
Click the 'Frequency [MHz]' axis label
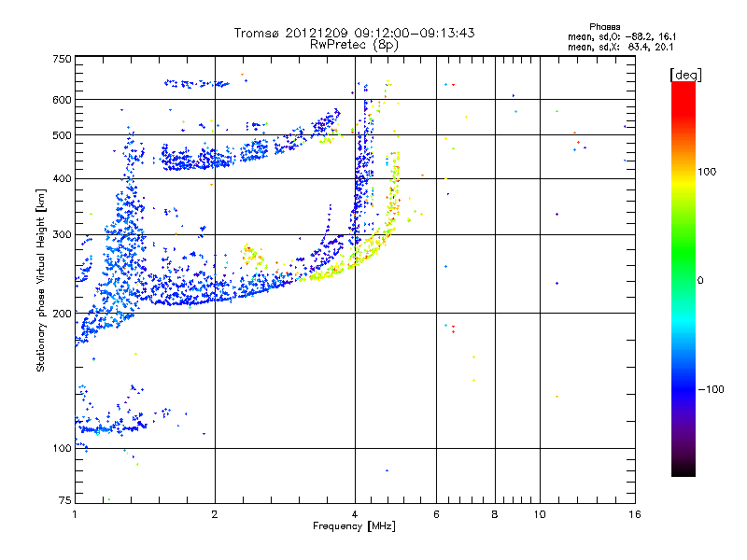(354, 526)
